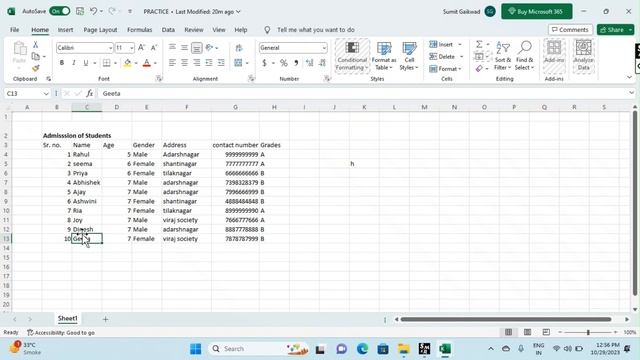Click Buy Microsoft 365 button
This screenshot has height=360, width=640.
pos(537,11)
